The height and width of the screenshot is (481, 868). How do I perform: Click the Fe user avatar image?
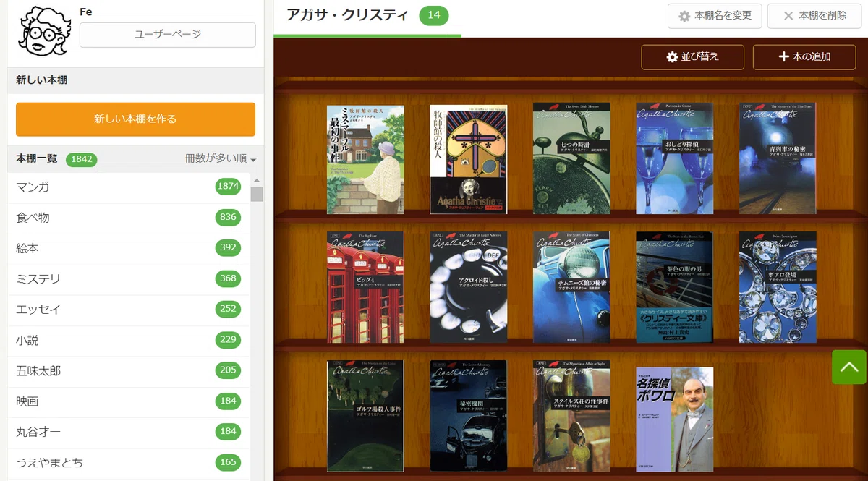pos(43,30)
